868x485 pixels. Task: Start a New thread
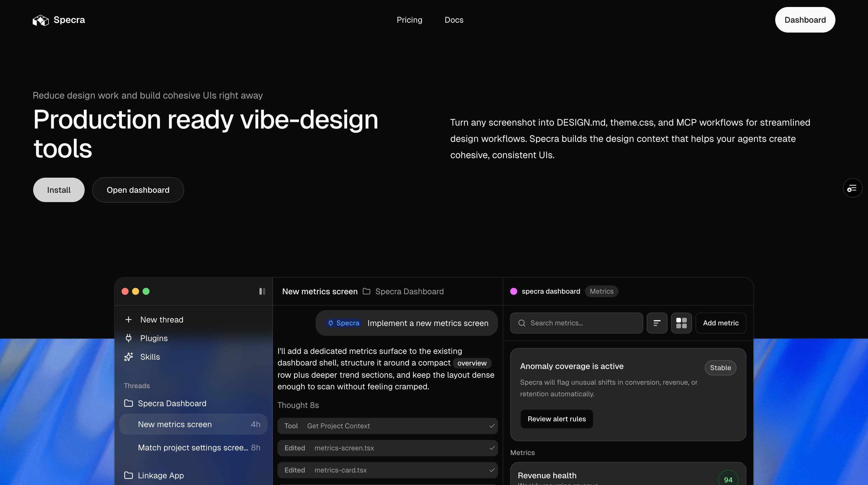(162, 320)
